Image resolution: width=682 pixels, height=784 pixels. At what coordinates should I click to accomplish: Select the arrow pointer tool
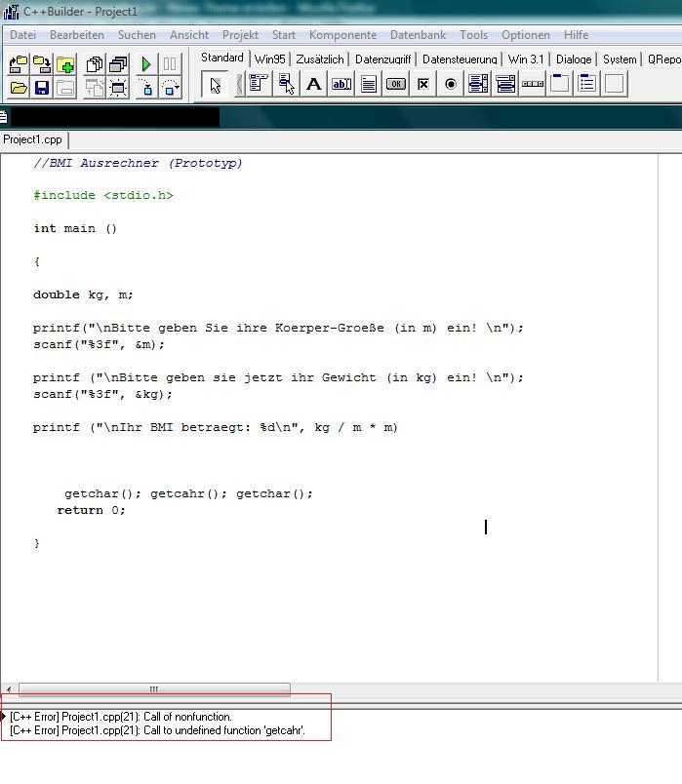point(216,84)
